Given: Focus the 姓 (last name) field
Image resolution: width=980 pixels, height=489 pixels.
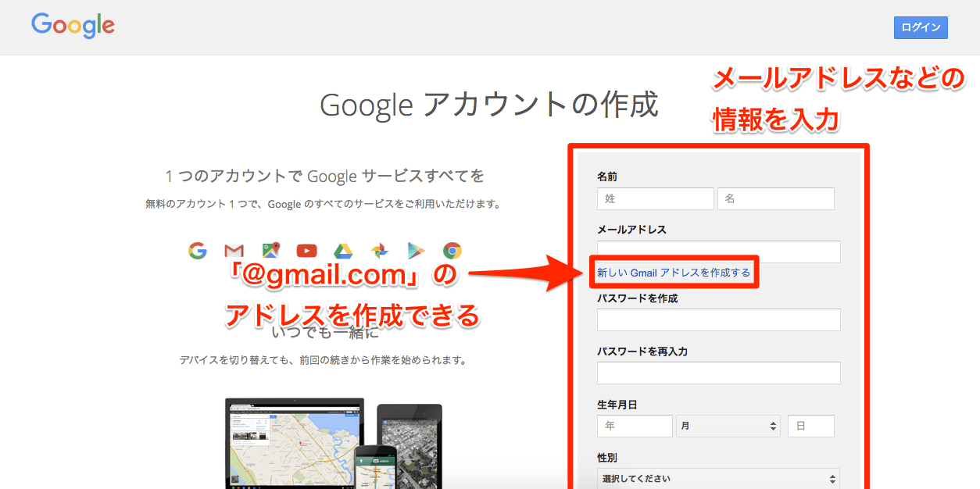Looking at the screenshot, I should coord(656,198).
